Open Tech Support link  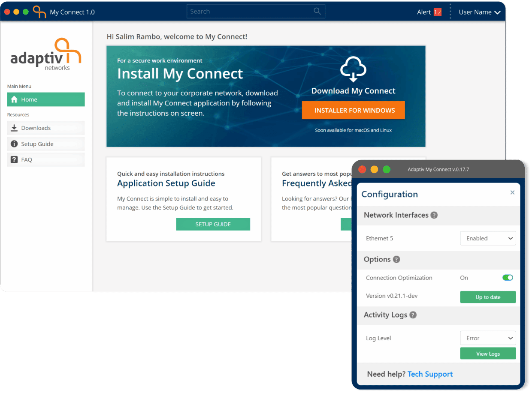[430, 374]
